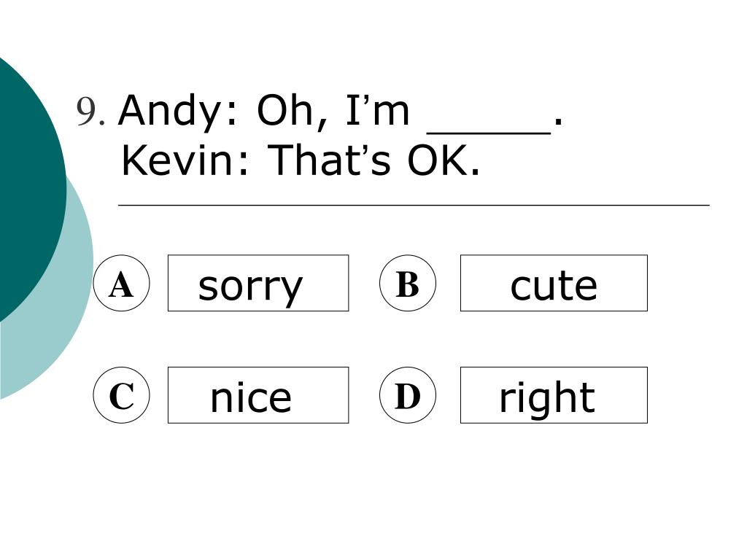Choose the "right" answer box
Screen dimensions: 747x560
coord(554,395)
